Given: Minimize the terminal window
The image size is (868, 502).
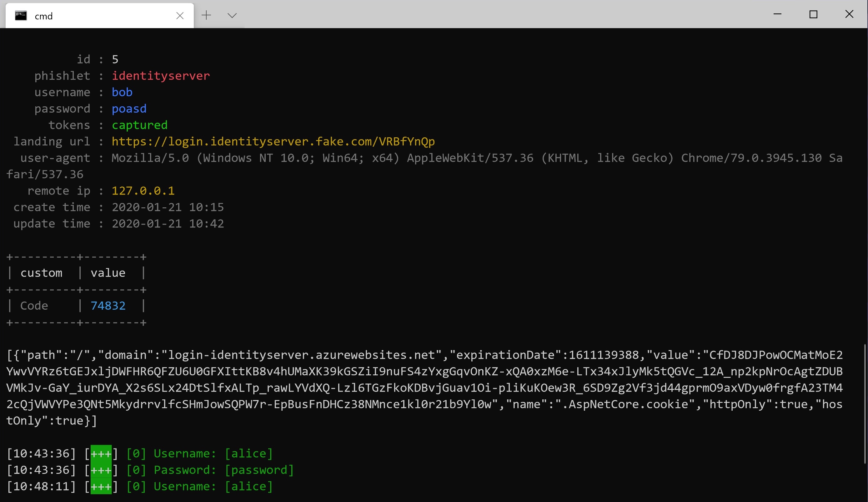Looking at the screenshot, I should point(777,14).
